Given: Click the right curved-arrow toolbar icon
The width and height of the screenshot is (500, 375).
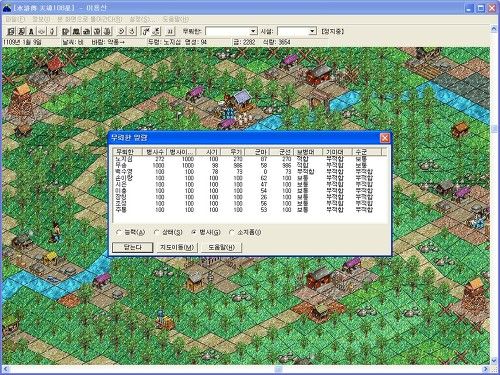Looking at the screenshot, I should [132, 31].
